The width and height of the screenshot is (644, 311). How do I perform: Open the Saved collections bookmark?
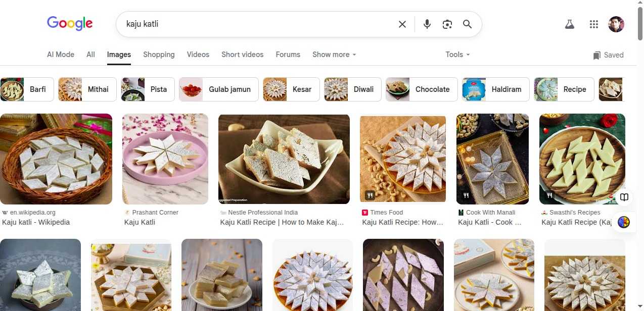pos(608,55)
